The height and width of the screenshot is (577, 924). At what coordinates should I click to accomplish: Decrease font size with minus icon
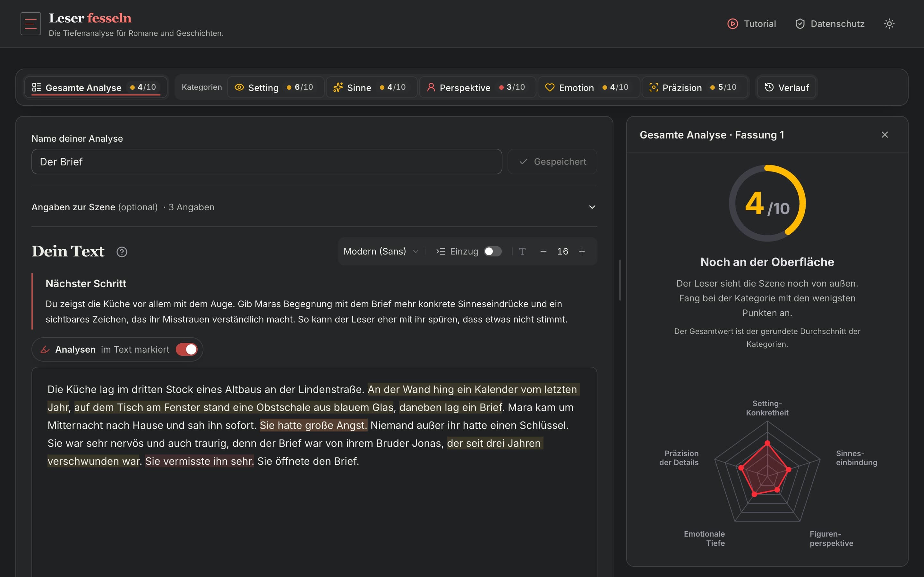pos(543,251)
